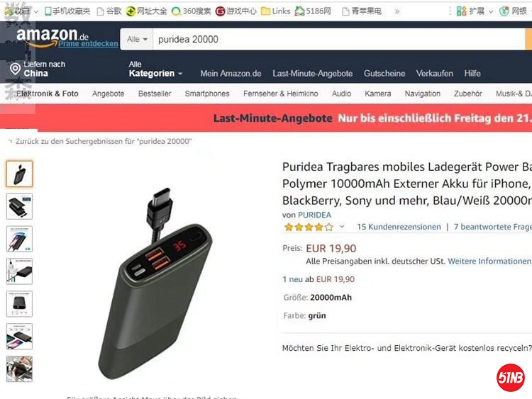Open the 360搜索 bookmark icon
The height and width of the screenshot is (399, 532).
[x=176, y=11]
